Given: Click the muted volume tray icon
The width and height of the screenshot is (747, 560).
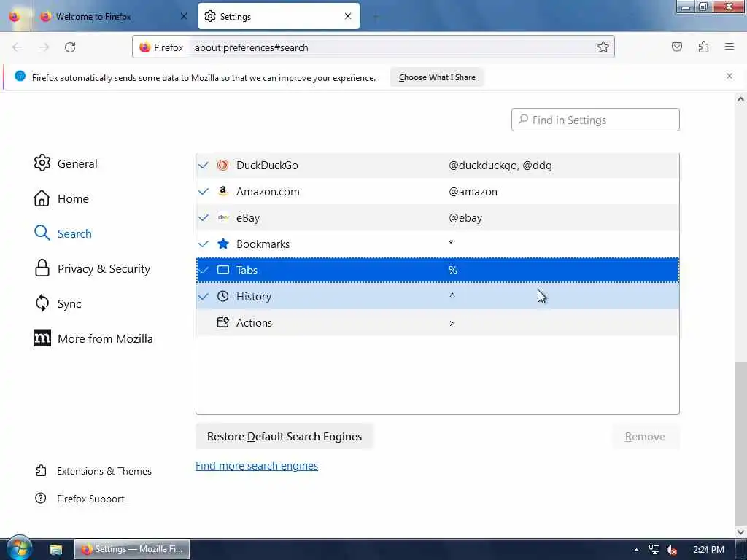Looking at the screenshot, I should (x=672, y=550).
